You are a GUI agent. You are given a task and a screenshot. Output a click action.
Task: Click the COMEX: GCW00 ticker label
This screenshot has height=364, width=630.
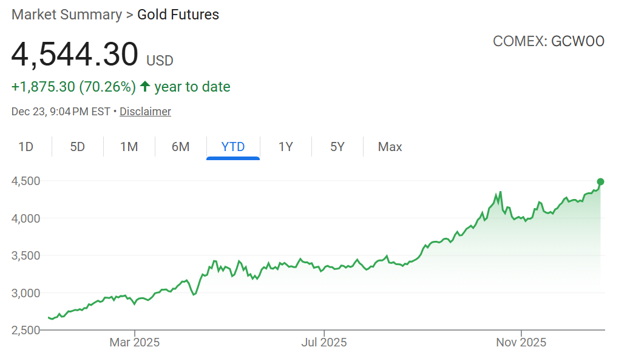(x=549, y=41)
